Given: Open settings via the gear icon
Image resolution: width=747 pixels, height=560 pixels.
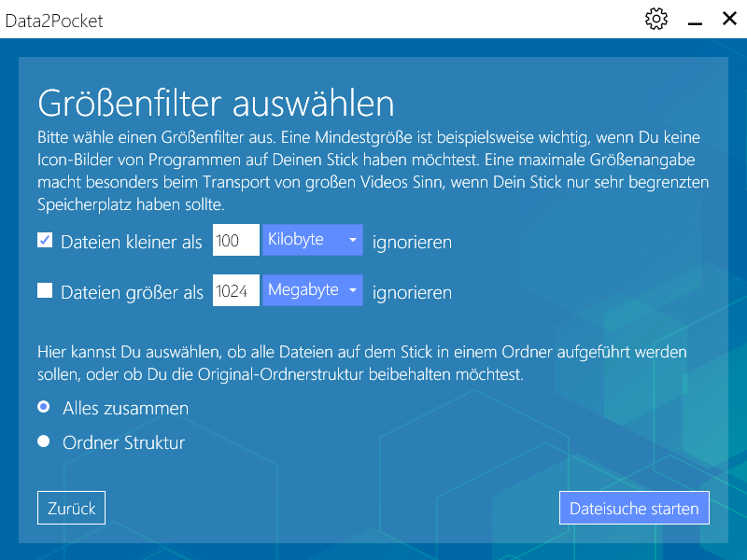Looking at the screenshot, I should (x=656, y=19).
